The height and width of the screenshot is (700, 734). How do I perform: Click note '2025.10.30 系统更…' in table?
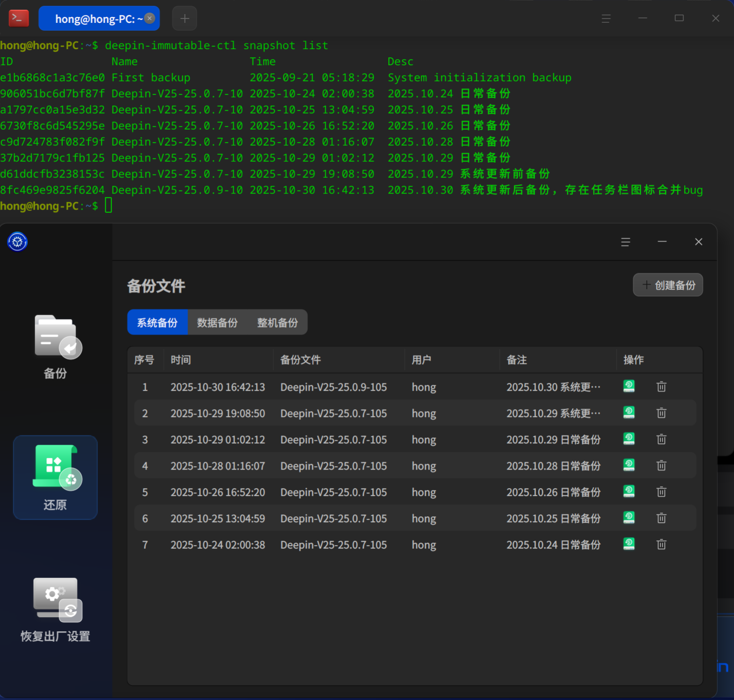pyautogui.click(x=553, y=387)
